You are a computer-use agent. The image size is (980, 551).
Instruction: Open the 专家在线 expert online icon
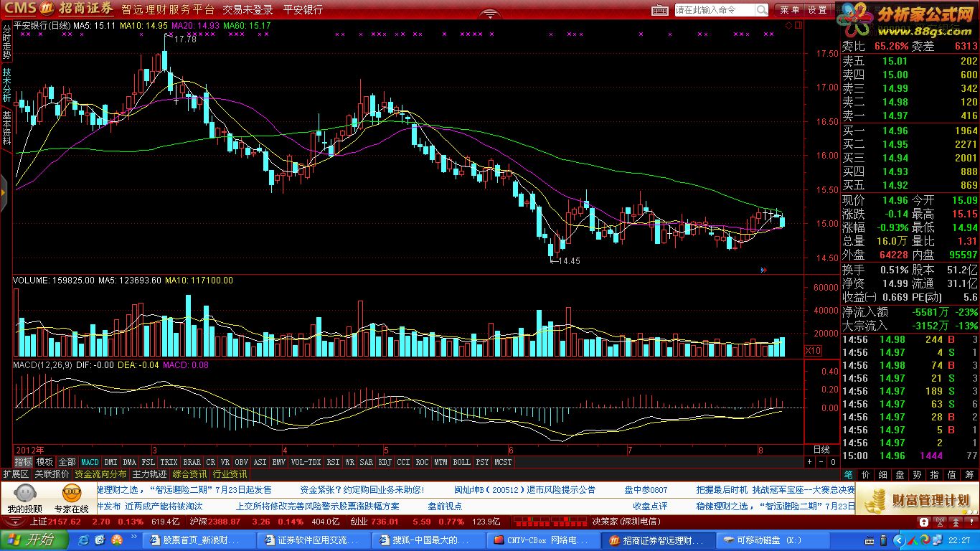[71, 494]
